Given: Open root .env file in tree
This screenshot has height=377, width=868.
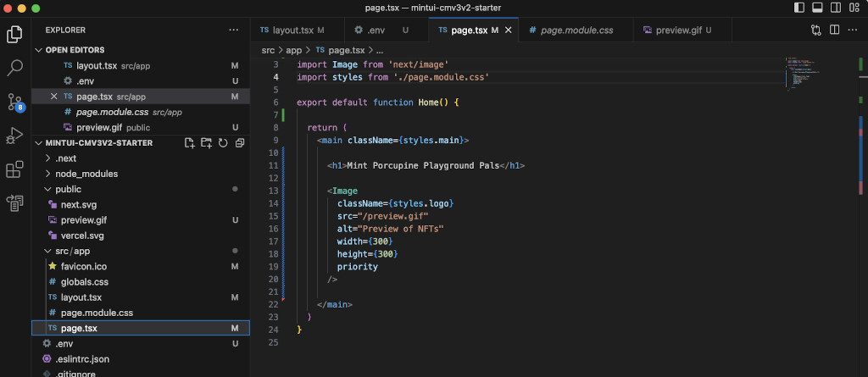Looking at the screenshot, I should (141, 343).
